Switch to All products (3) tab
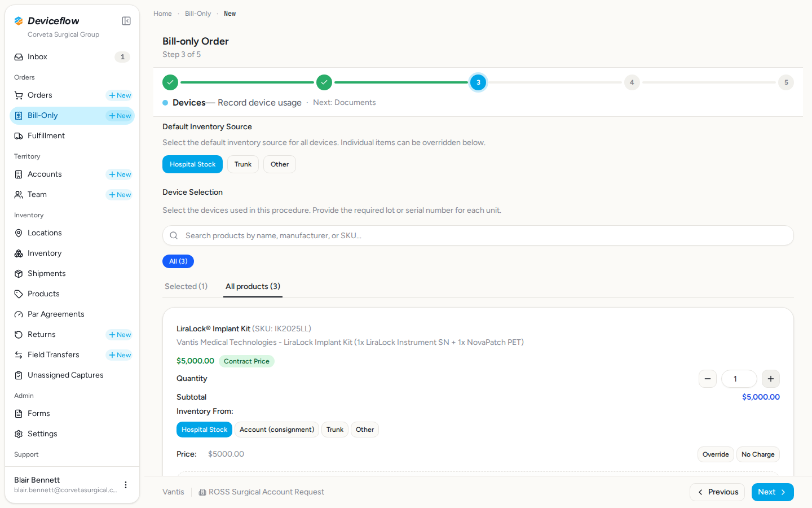812x508 pixels. click(x=253, y=287)
